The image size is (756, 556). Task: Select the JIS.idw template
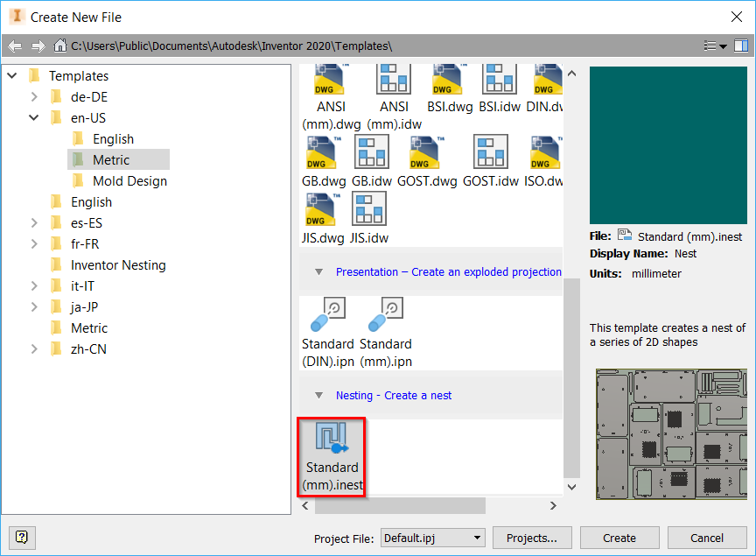pyautogui.click(x=369, y=208)
